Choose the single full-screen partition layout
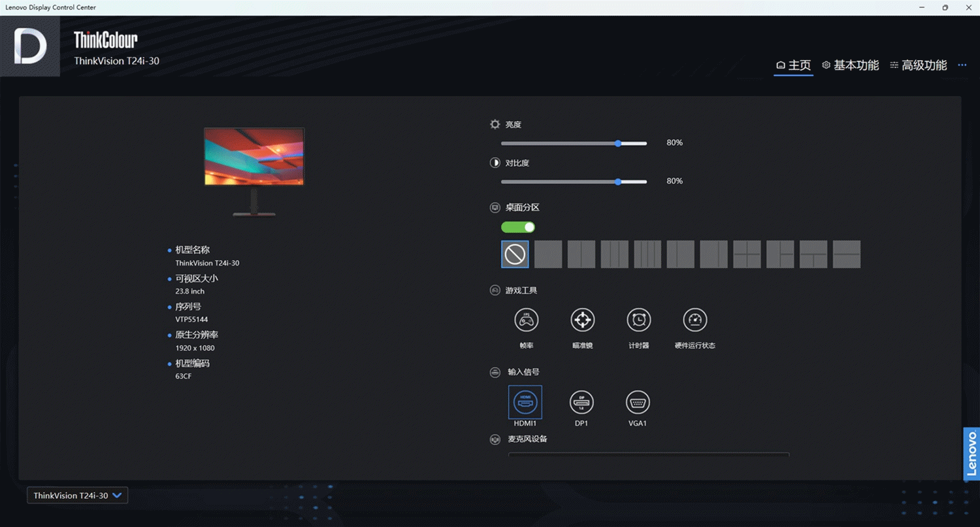The height and width of the screenshot is (527, 980). pos(548,254)
